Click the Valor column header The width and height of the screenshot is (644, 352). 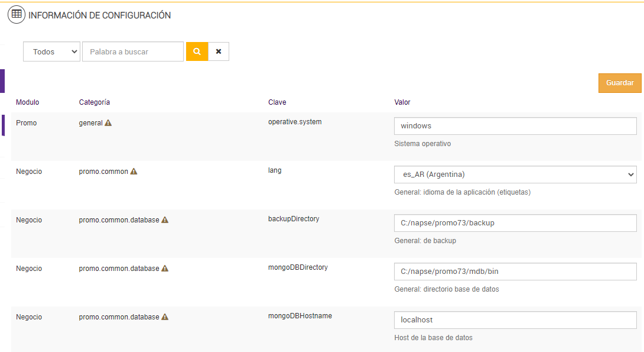[x=402, y=102]
